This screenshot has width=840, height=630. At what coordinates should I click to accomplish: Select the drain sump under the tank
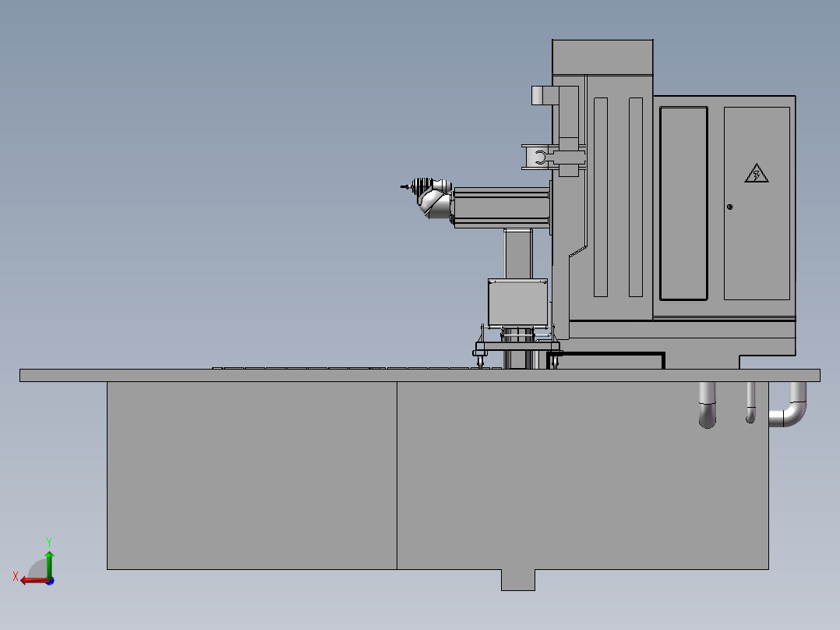(518, 580)
